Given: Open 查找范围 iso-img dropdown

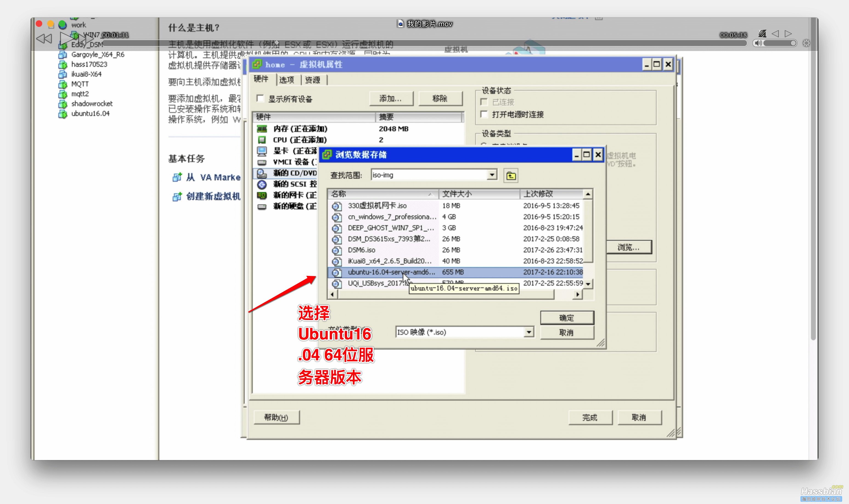Looking at the screenshot, I should tap(492, 175).
